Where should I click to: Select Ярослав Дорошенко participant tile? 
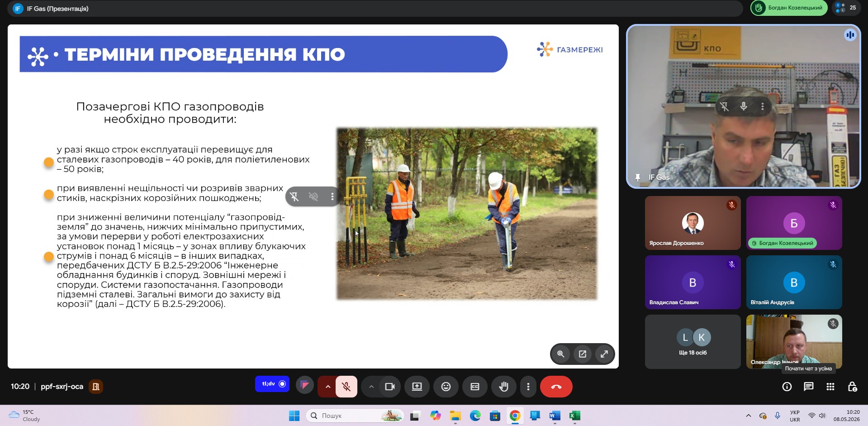click(x=693, y=223)
